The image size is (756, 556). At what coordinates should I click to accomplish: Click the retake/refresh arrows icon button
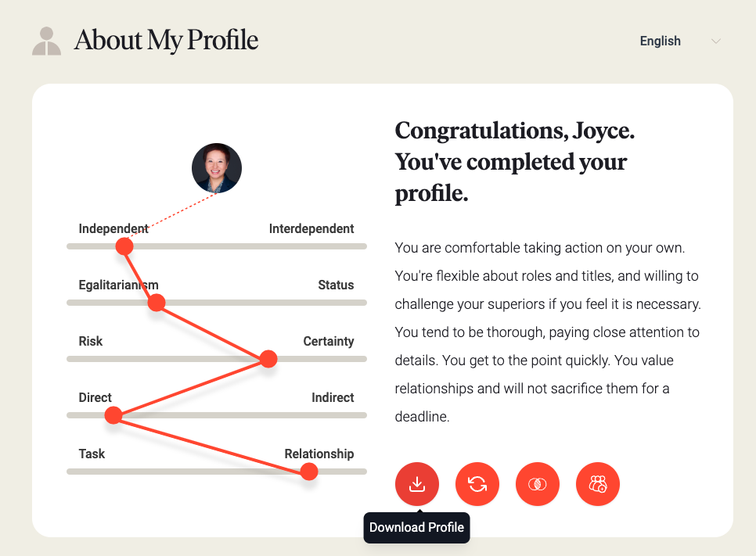(x=477, y=484)
